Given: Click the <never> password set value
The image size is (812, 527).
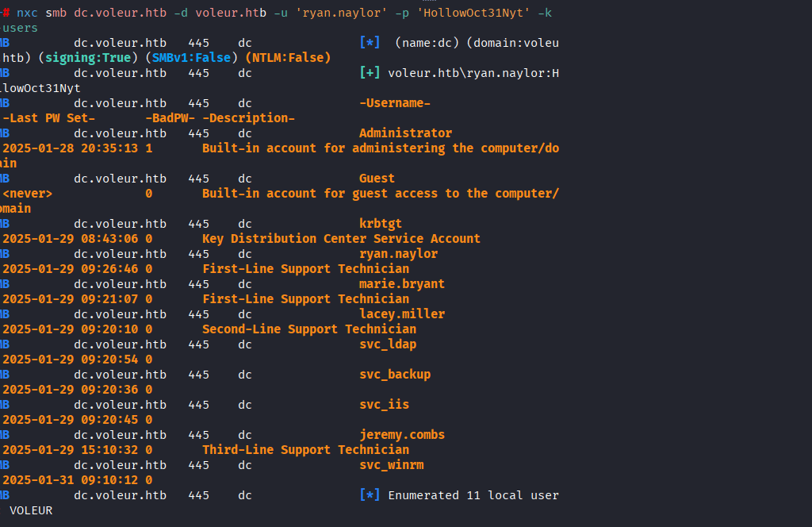Looking at the screenshot, I should click(x=28, y=194).
